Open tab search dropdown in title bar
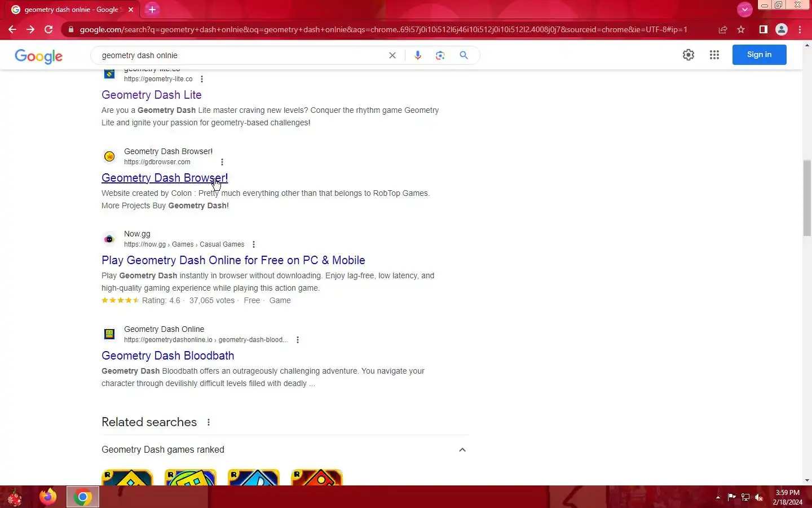This screenshot has width=812, height=508. [x=744, y=9]
